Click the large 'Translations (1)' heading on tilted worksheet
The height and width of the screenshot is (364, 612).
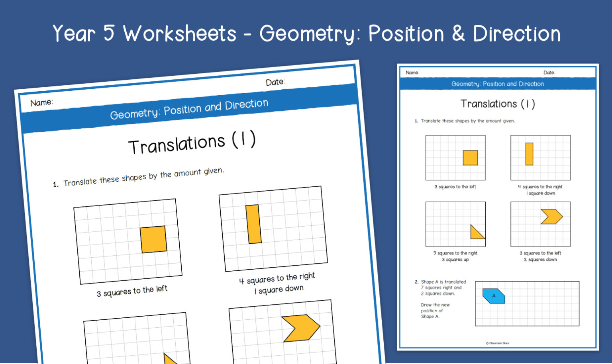(192, 143)
